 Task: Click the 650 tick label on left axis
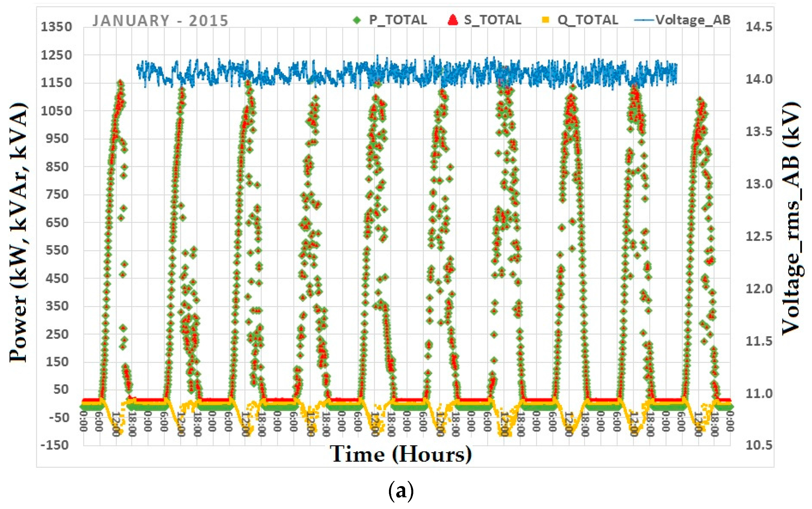pos(57,223)
